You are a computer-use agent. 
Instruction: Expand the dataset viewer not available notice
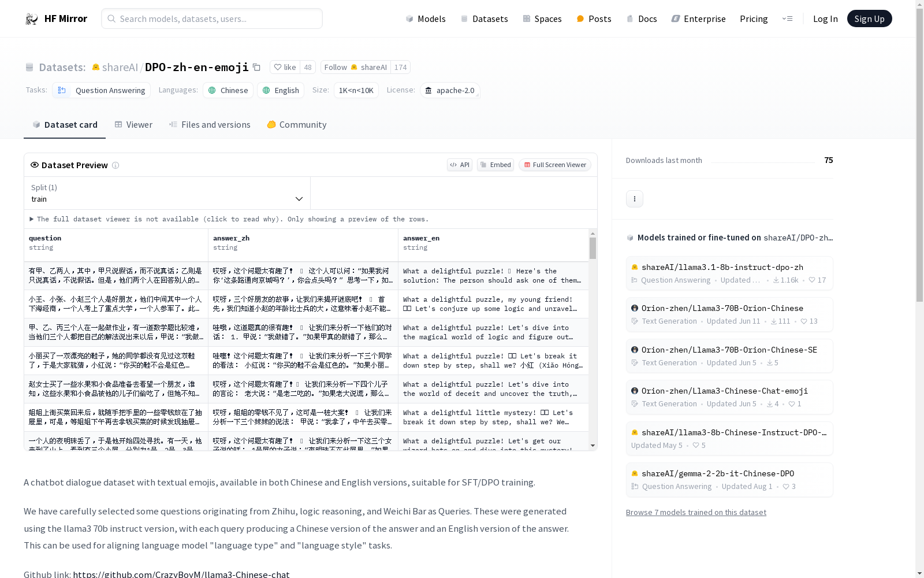[x=229, y=219]
